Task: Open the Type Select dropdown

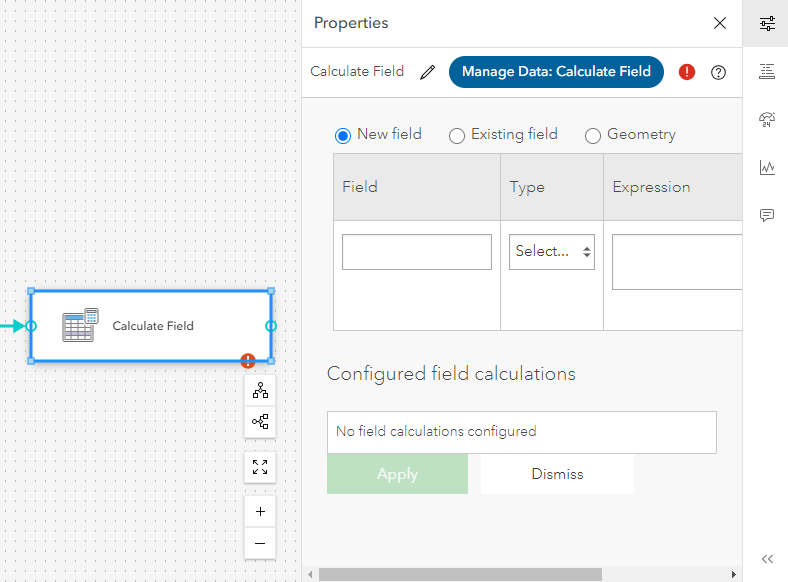Action: tap(551, 252)
